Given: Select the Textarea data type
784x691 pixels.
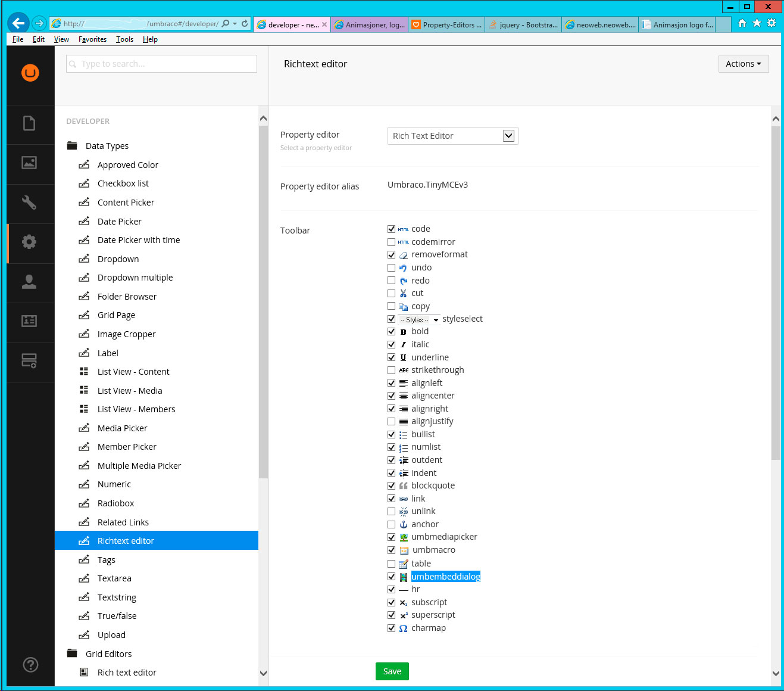Looking at the screenshot, I should [x=114, y=578].
